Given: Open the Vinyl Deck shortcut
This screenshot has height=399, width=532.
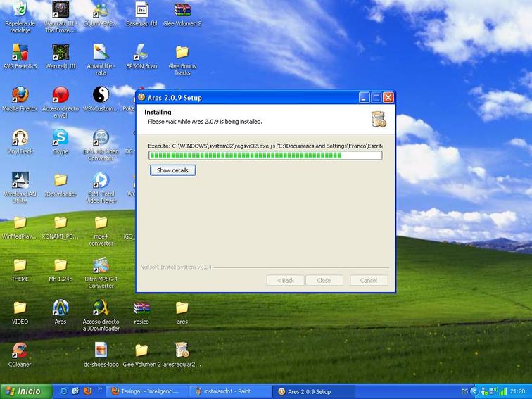Looking at the screenshot, I should (20, 138).
